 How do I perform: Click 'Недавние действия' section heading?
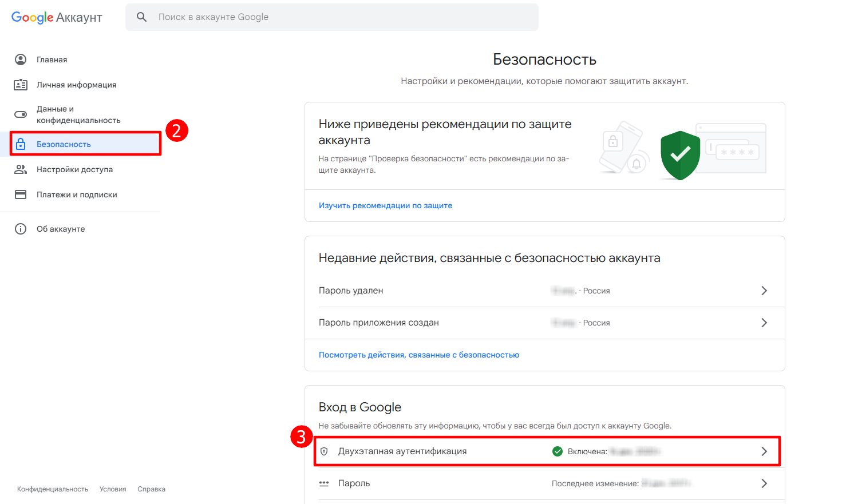489,258
